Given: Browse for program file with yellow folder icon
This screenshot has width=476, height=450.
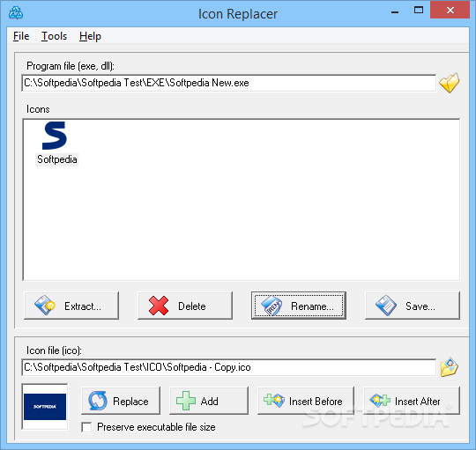Looking at the screenshot, I should [450, 83].
